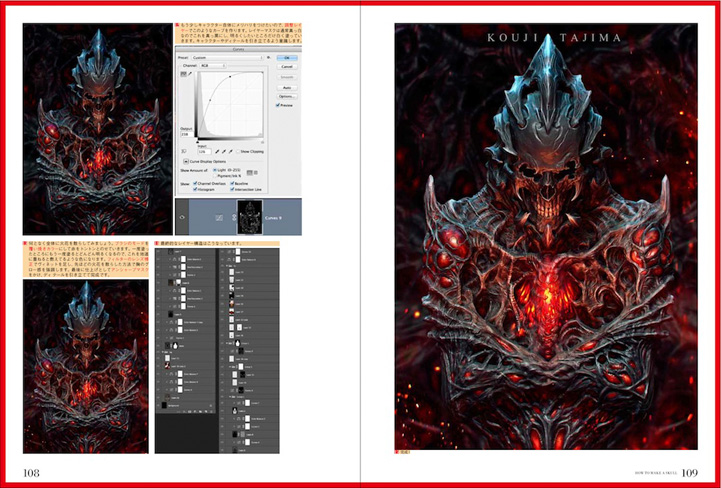Click the Output value field
Viewport: 721px width, 488px height.
186,134
